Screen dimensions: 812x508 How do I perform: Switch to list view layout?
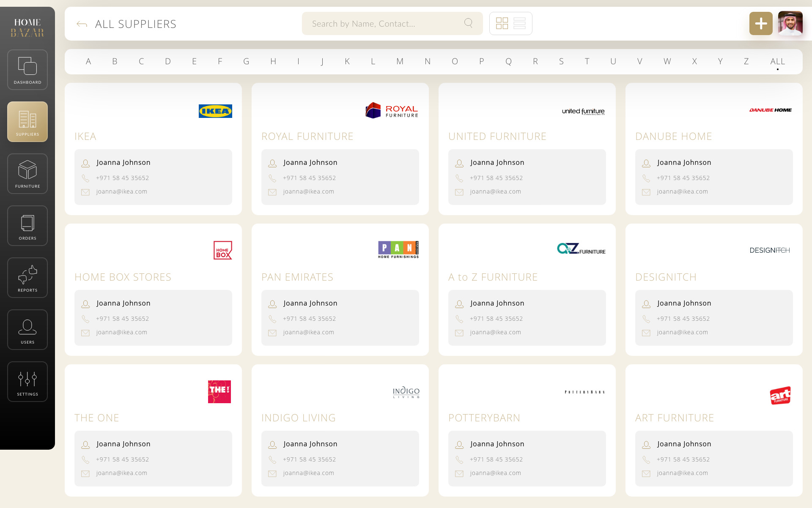pyautogui.click(x=519, y=23)
